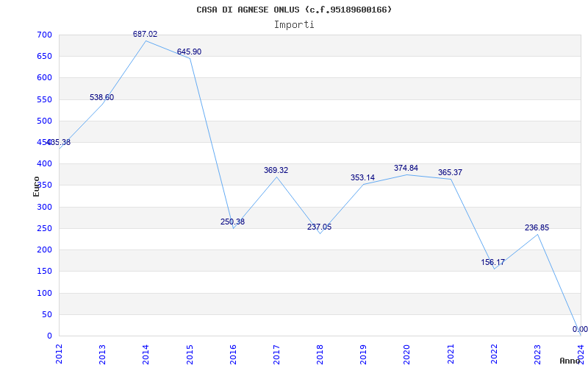Image resolution: width=588 pixels, height=368 pixels.
Task: Select the 236.85 data label for 2023
Action: click(x=537, y=227)
